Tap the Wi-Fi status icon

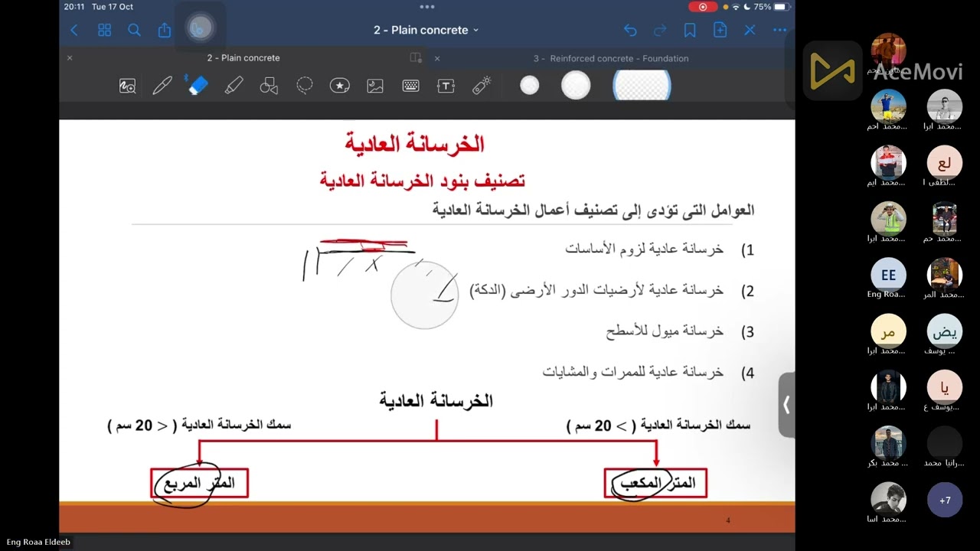tap(737, 7)
